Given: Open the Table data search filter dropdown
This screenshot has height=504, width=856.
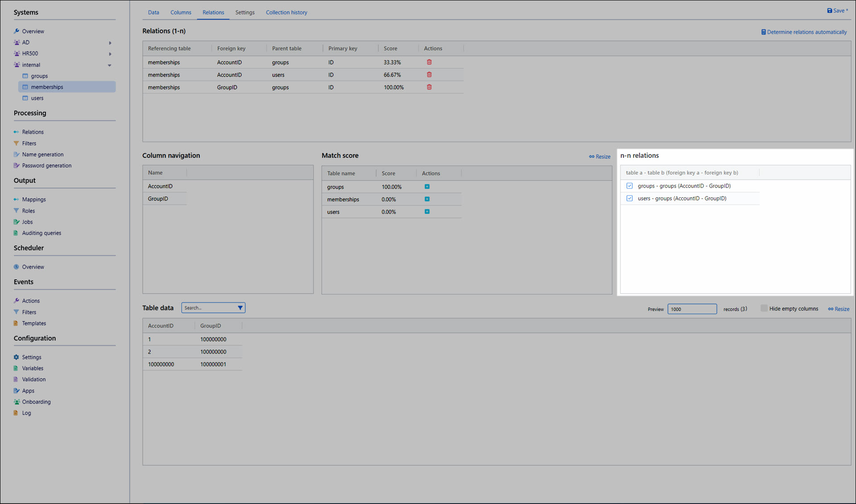Looking at the screenshot, I should coord(240,308).
